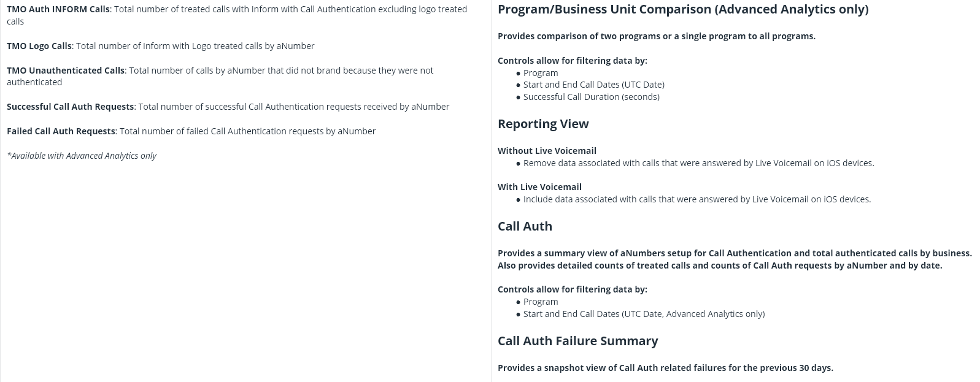This screenshot has width=980, height=382.
Task: Click the 'Call Auth' section heading
Action: tap(525, 226)
